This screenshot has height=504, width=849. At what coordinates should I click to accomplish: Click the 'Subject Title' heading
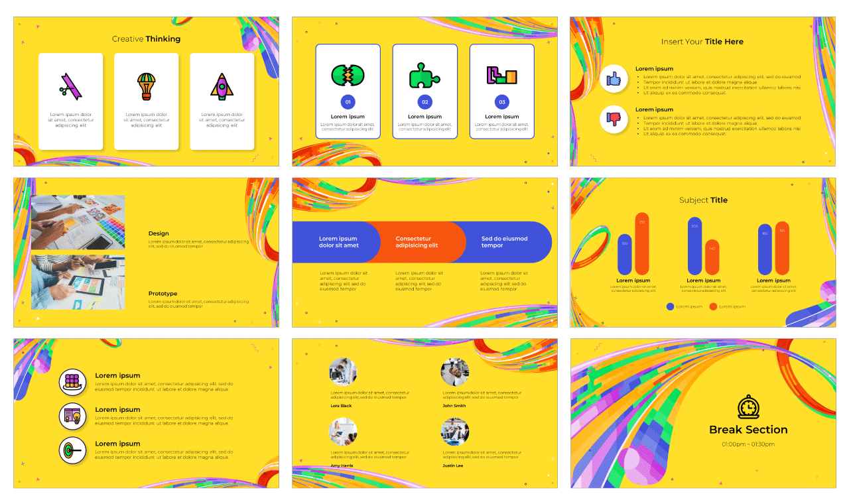703,200
